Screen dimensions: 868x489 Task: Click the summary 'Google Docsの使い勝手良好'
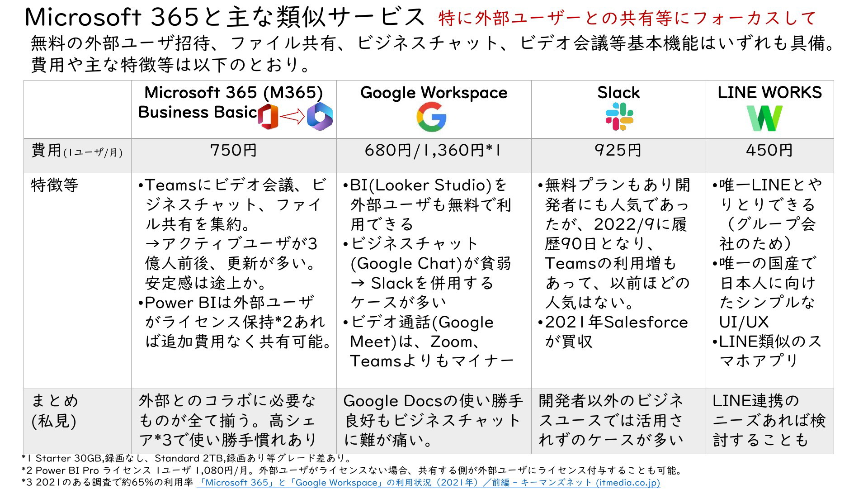pos(433,420)
